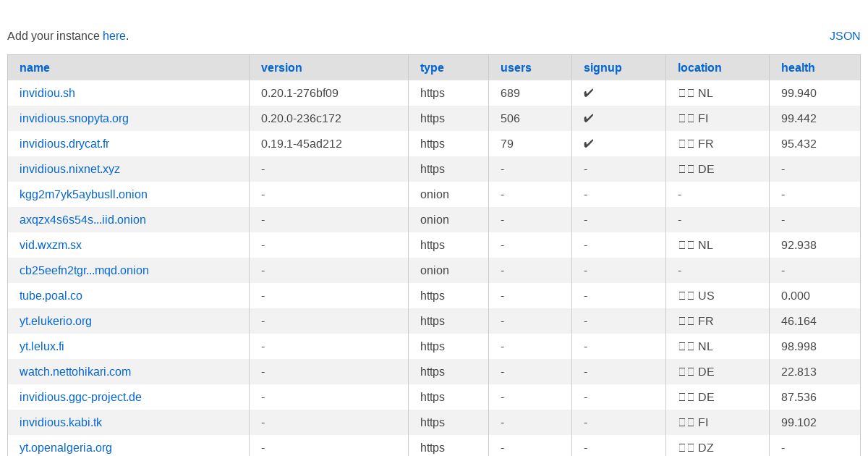Click the users count 689
The width and height of the screenshot is (868, 456).
coord(510,93)
